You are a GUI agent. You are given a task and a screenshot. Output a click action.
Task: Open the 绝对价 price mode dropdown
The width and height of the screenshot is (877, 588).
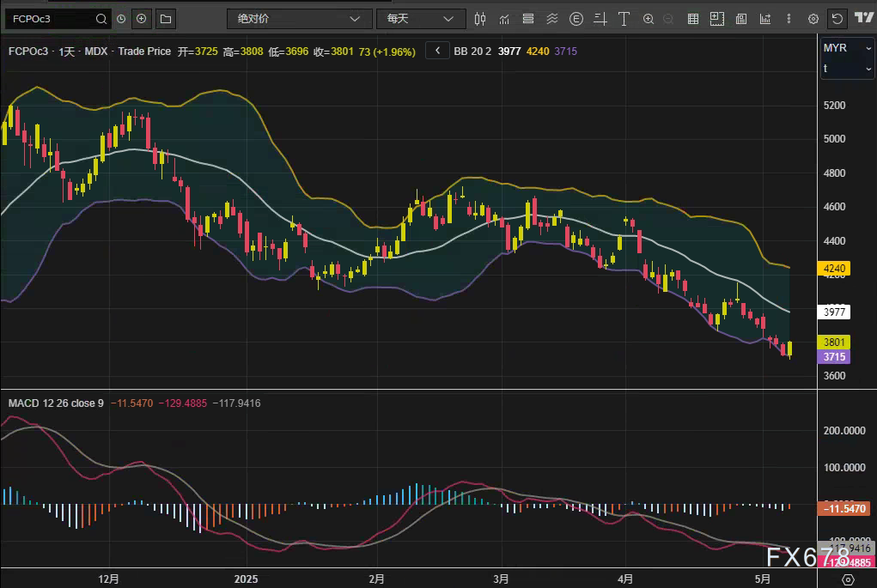pyautogui.click(x=299, y=18)
